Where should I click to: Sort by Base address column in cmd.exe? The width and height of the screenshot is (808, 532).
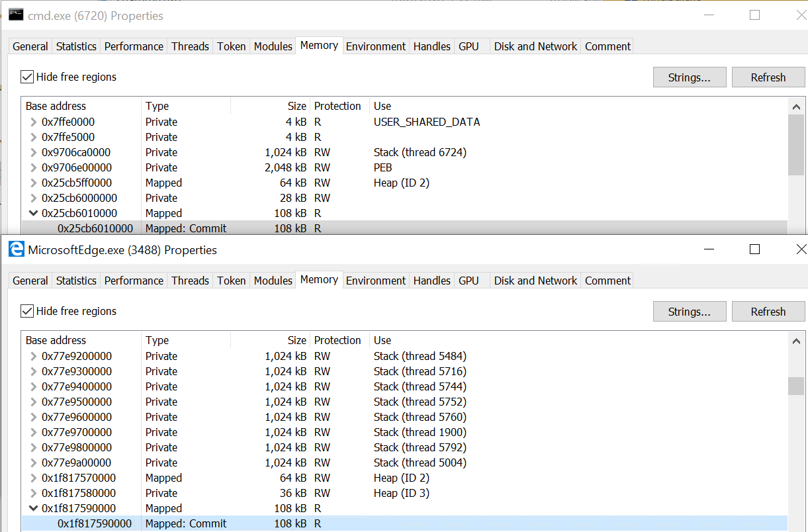tap(81, 106)
